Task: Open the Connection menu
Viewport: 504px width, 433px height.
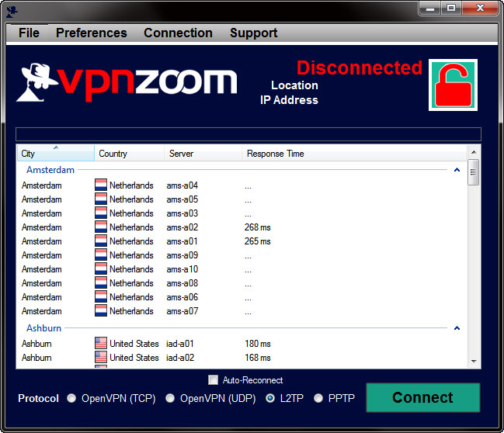Action: [178, 33]
